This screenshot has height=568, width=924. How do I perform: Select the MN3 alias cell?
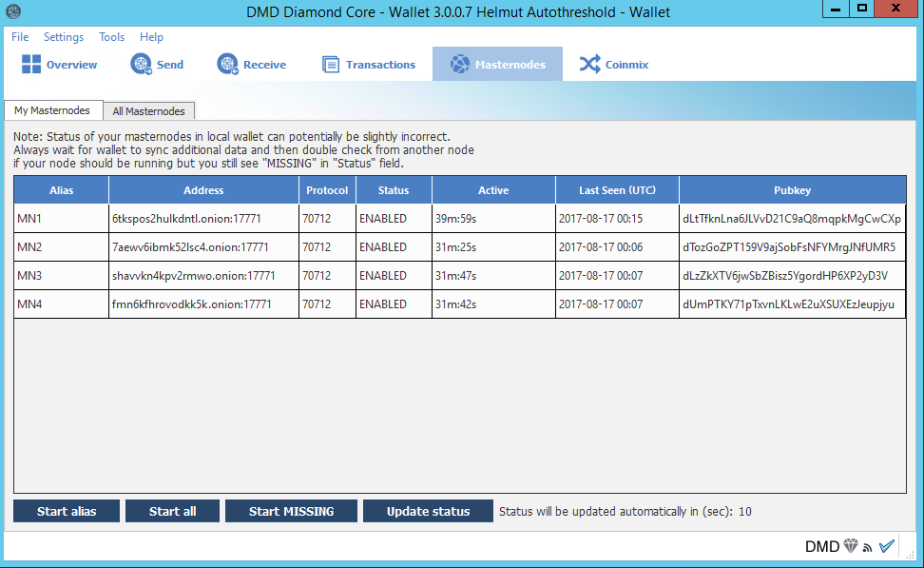click(x=61, y=276)
